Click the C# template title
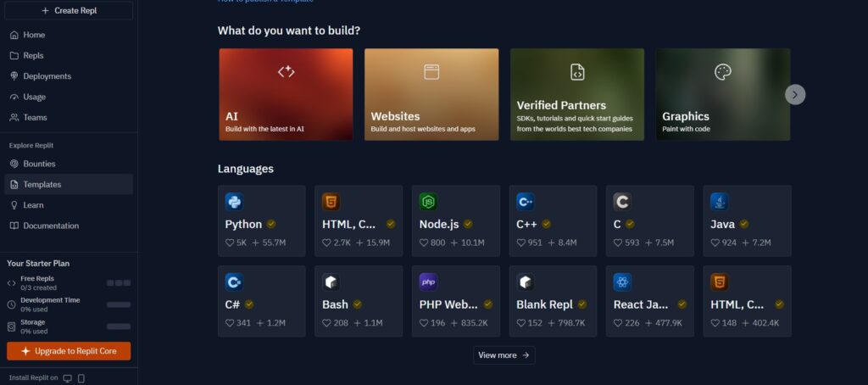Viewport: 868px width, 385px height. (232, 304)
